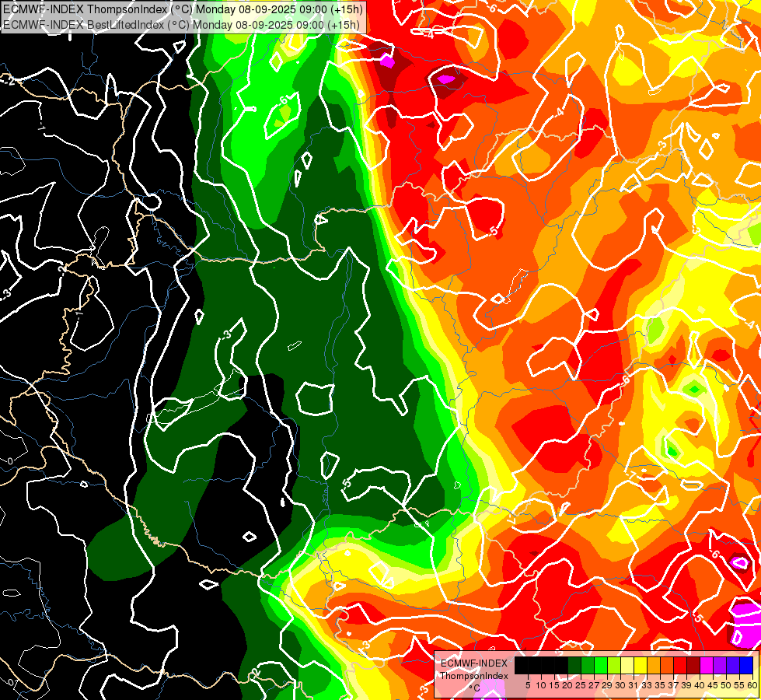The image size is (761, 700).
Task: Click the legend's ECMWF-INDEX label
Action: (x=474, y=663)
